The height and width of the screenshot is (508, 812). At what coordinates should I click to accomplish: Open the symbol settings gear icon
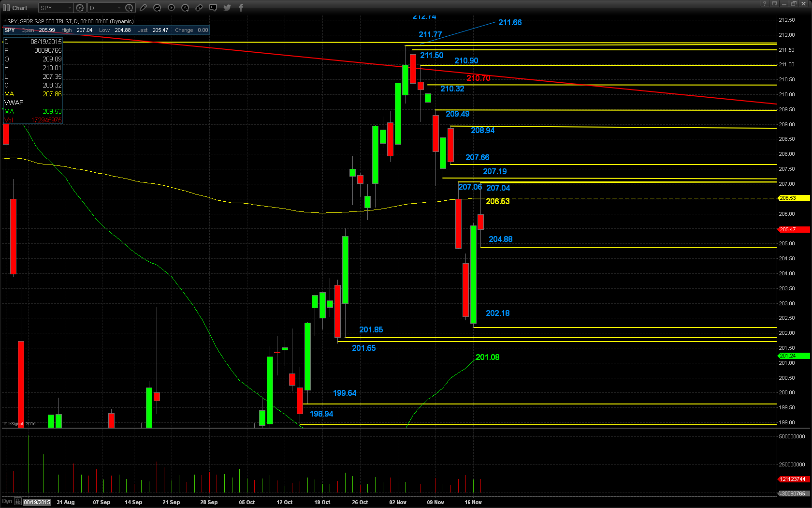coord(80,8)
